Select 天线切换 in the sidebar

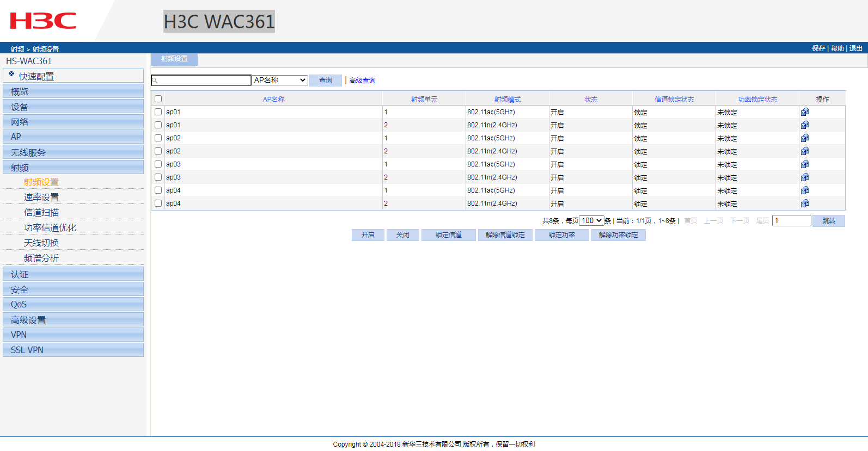pos(41,243)
